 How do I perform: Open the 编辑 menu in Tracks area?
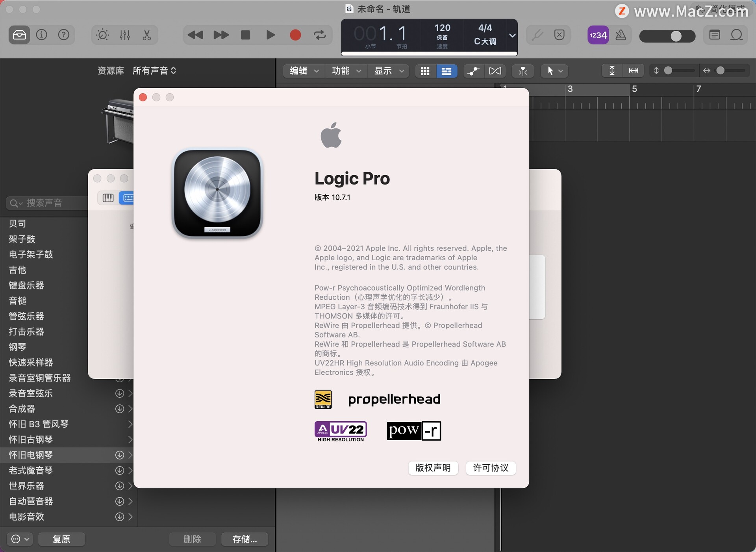(304, 71)
